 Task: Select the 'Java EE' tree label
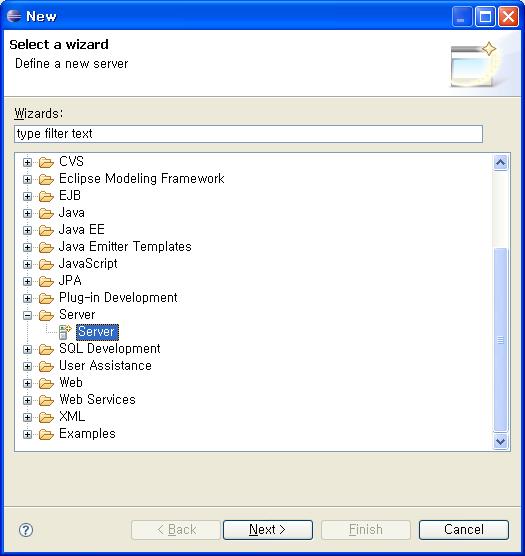pyautogui.click(x=82, y=230)
